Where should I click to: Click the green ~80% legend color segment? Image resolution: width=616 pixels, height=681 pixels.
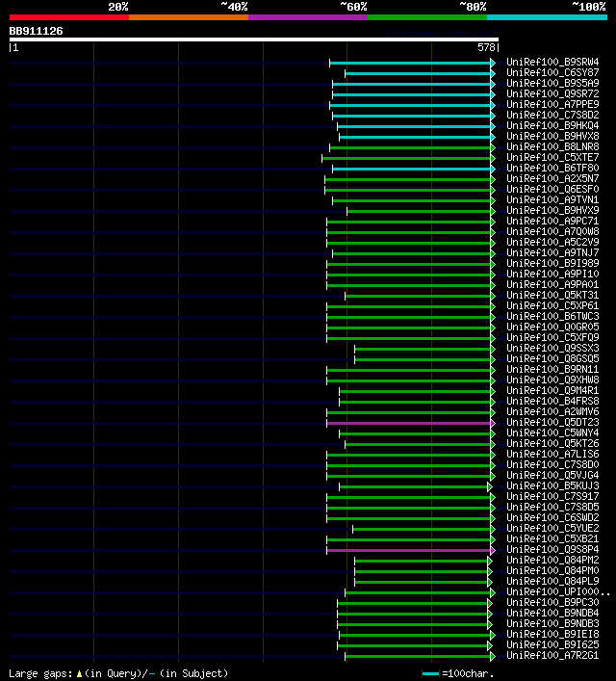(x=427, y=17)
